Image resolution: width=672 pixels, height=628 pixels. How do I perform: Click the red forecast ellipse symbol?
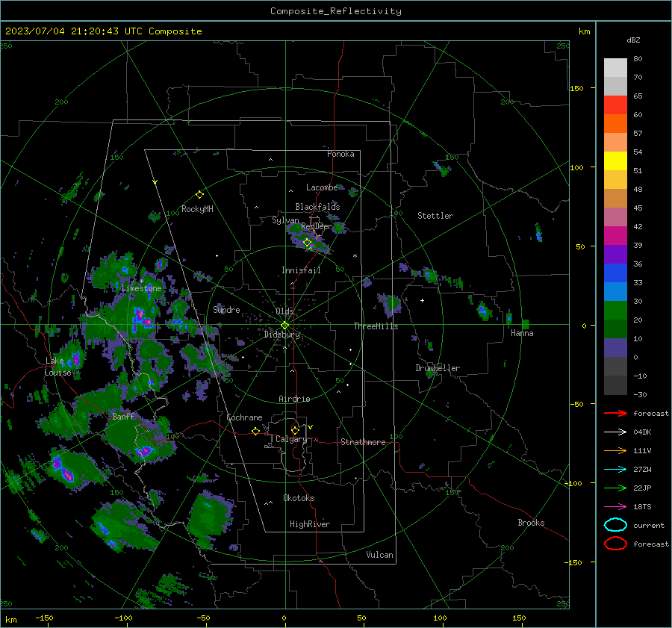click(615, 544)
